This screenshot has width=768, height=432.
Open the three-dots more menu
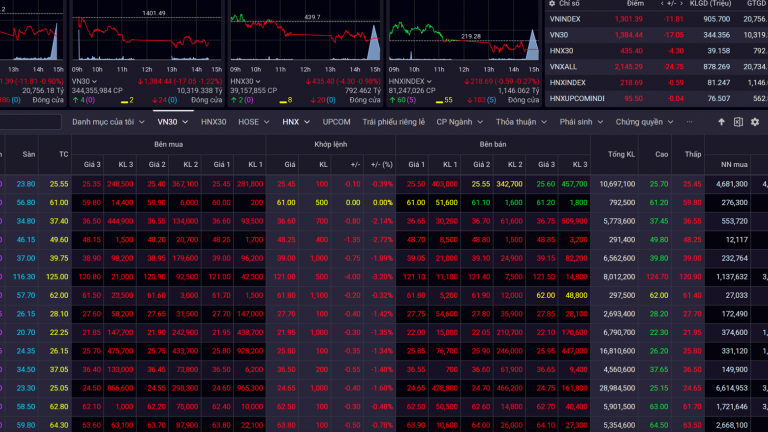pyautogui.click(x=689, y=122)
